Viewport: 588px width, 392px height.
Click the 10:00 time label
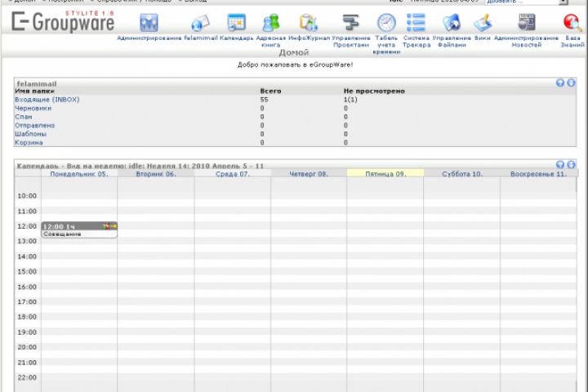(27, 196)
